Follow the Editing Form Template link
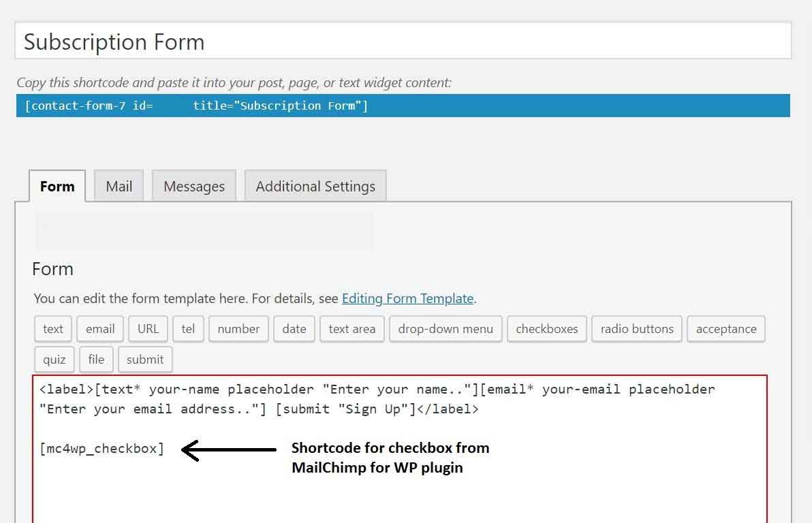The width and height of the screenshot is (812, 523). (x=407, y=299)
